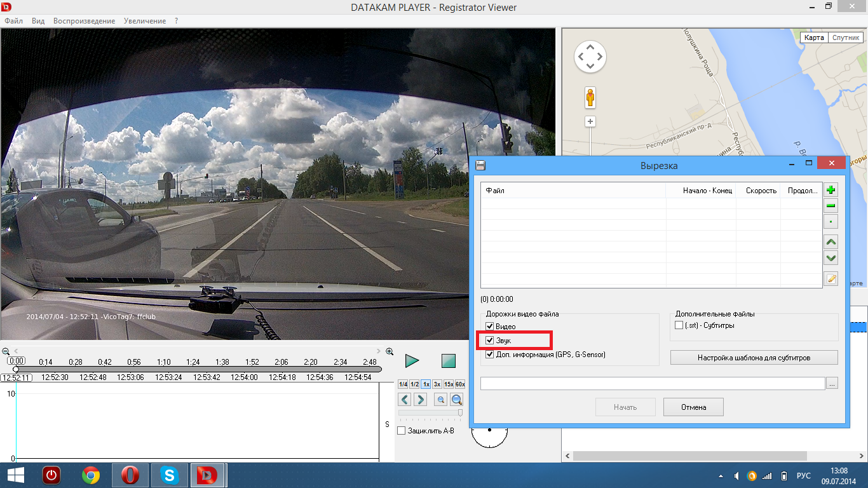The width and height of the screenshot is (868, 488).
Task: Select the 3x playback speed
Action: coord(437,384)
